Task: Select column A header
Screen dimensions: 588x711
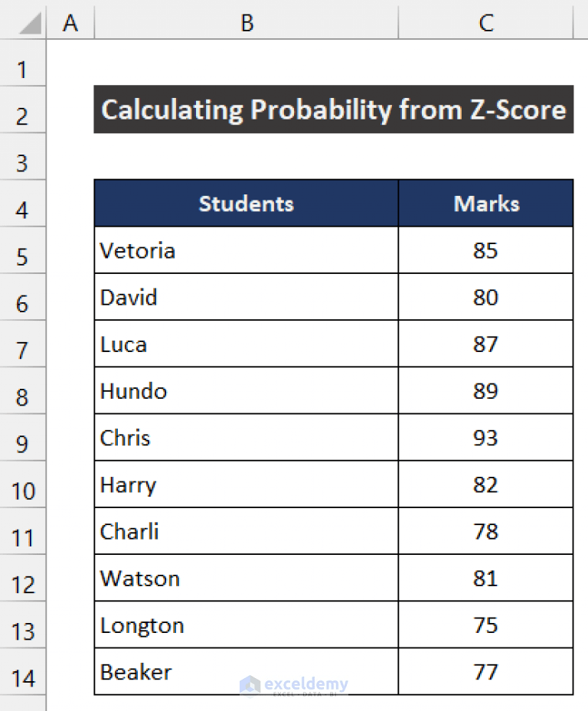Action: tap(70, 22)
